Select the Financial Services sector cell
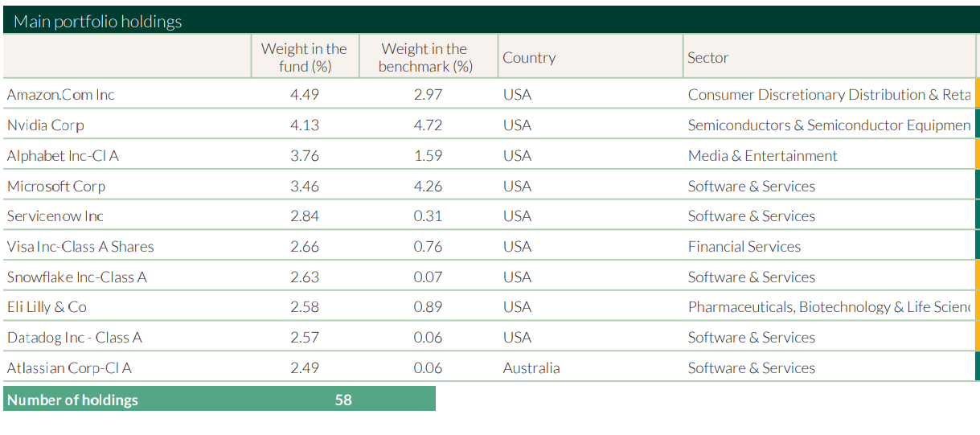The width and height of the screenshot is (980, 435). click(744, 247)
